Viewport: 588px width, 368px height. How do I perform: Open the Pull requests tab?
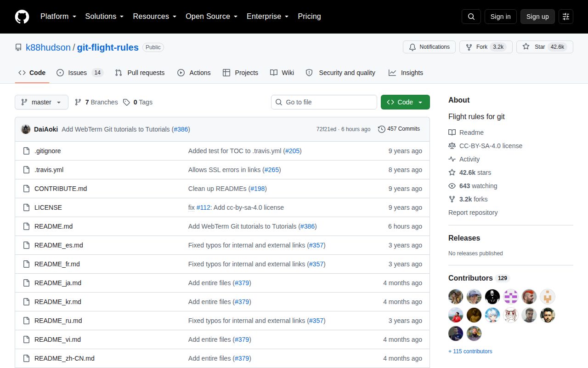[140, 73]
